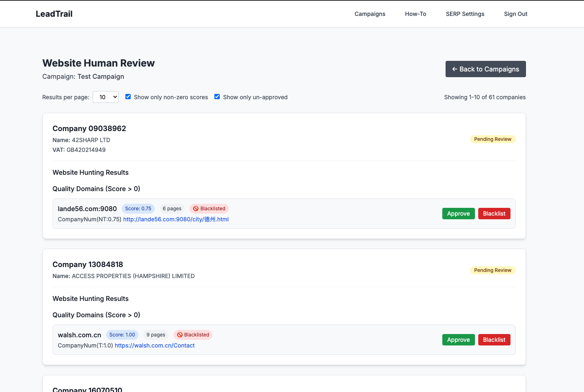
Task: Expand the Results per page selector
Action: [105, 97]
